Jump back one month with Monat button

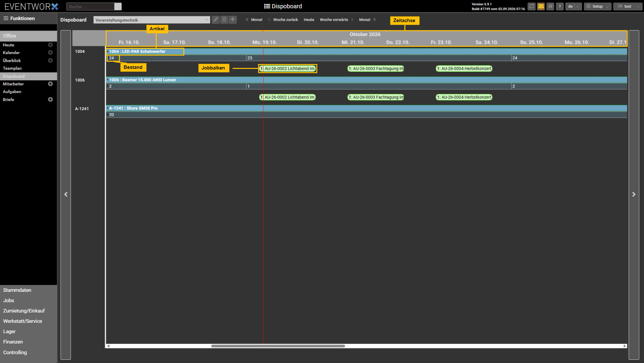tap(254, 20)
